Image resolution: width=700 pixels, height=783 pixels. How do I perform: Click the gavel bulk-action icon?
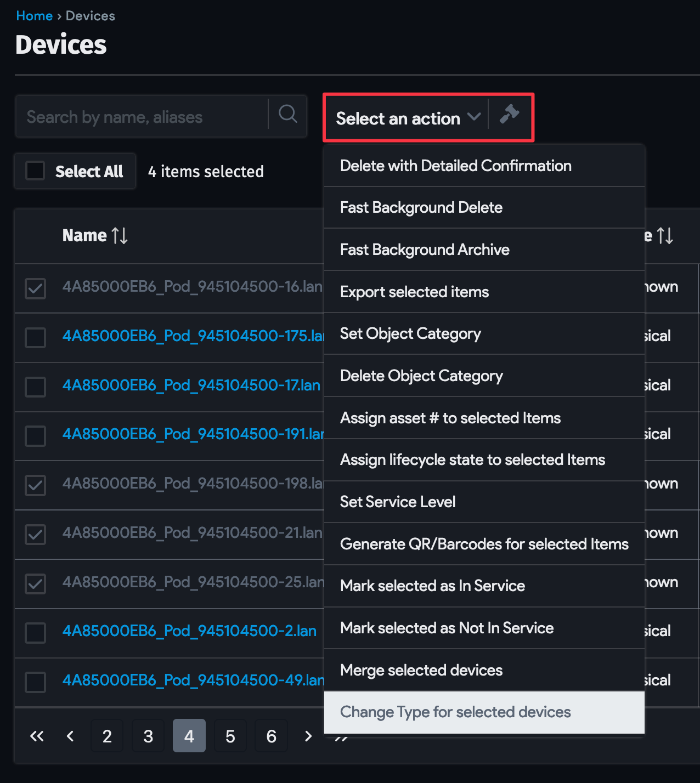[x=510, y=116]
